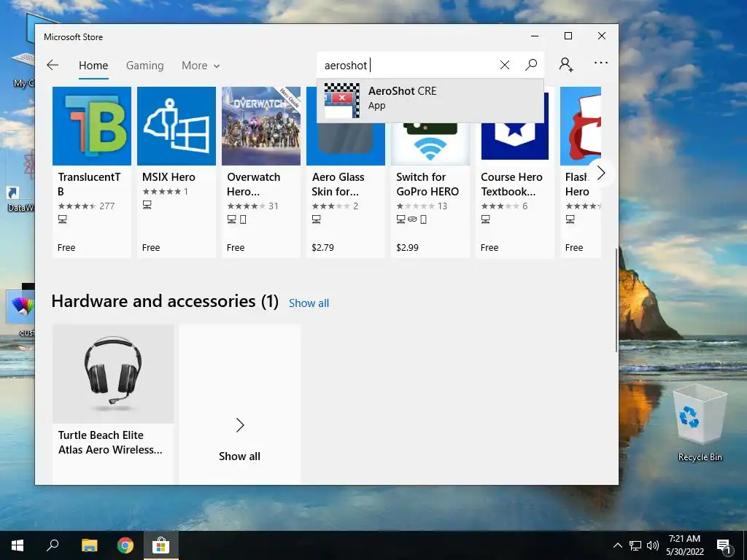Click the $2.99 price label

[407, 248]
